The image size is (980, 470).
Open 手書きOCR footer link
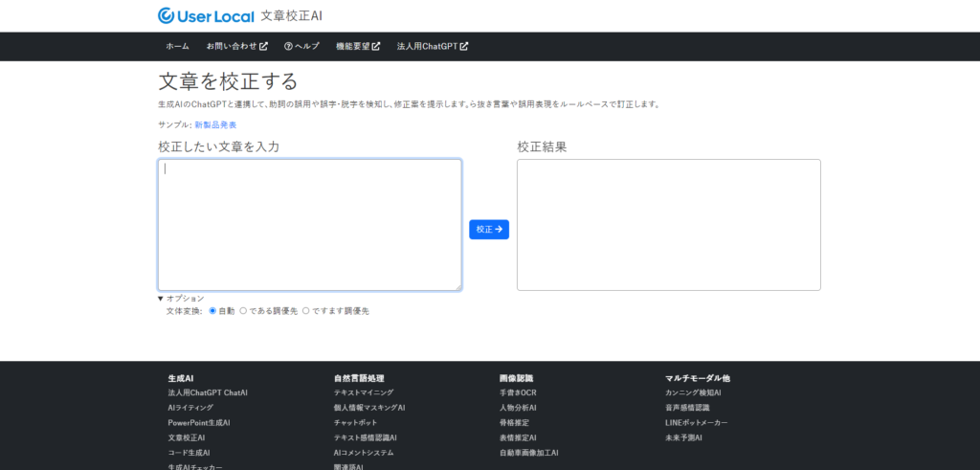coord(518,392)
